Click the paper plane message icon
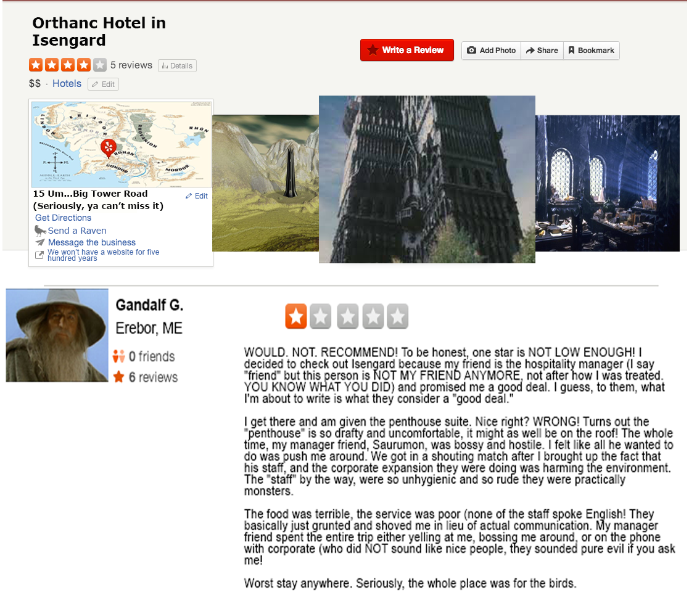 point(40,242)
